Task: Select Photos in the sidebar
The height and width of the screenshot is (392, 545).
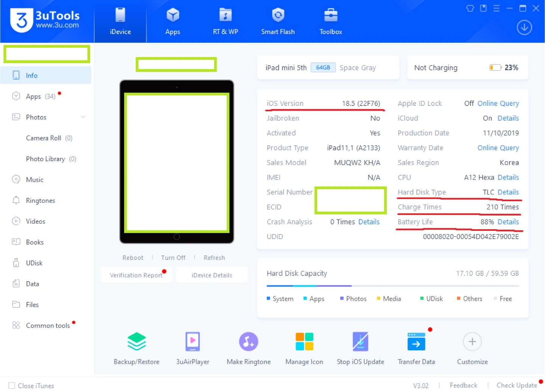Action: point(46,117)
